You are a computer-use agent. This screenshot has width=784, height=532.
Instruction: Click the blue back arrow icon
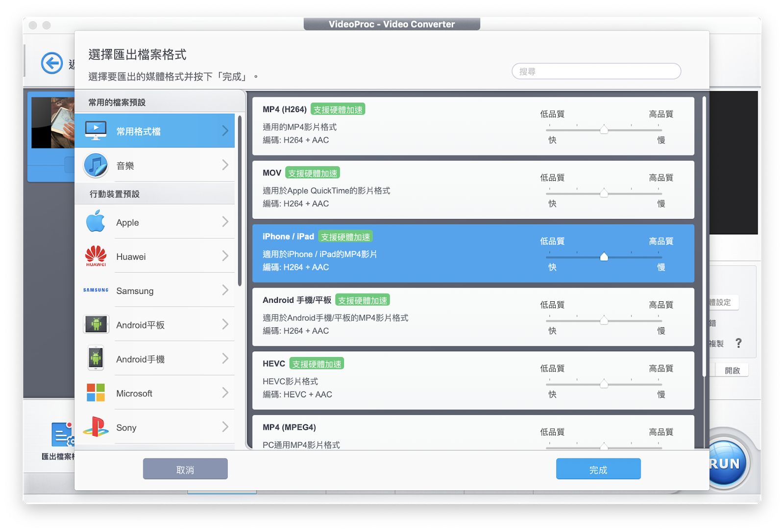click(x=52, y=63)
